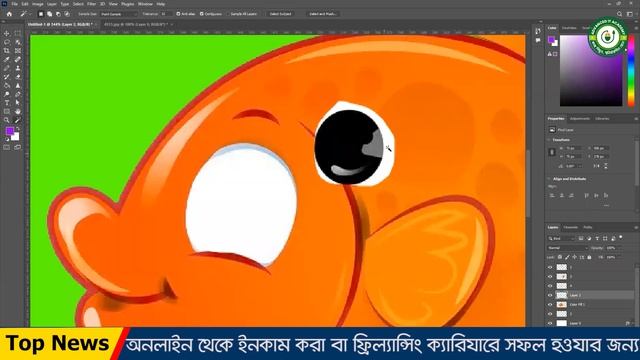Viewport: 640px width, 360px height.
Task: Switch to the Channels tab
Action: click(571, 227)
